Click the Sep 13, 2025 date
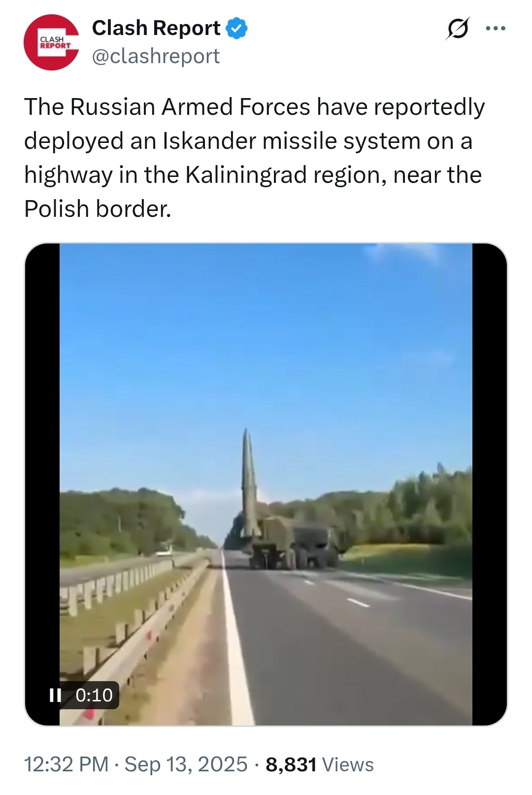This screenshot has height=795, width=532. tap(186, 764)
